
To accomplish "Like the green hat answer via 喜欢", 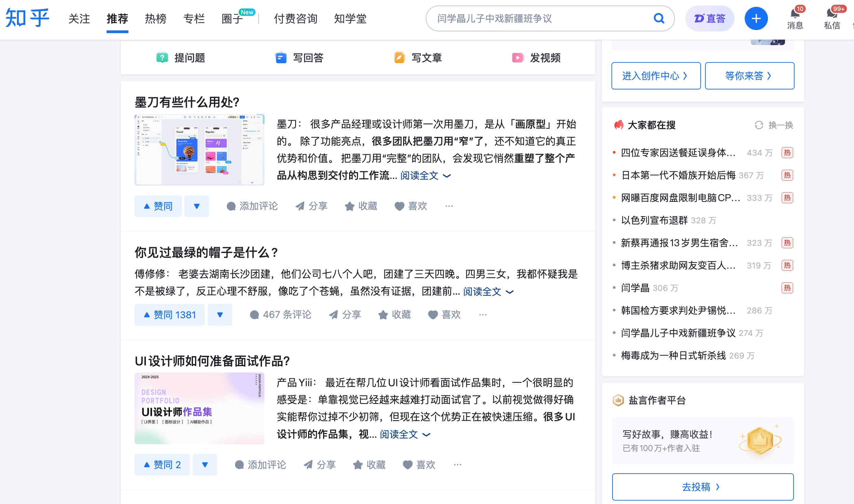I will [x=445, y=314].
